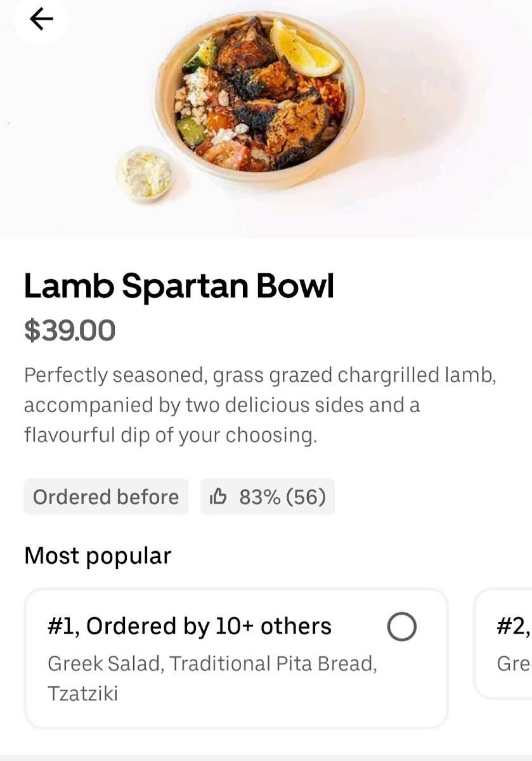
Task: Click the 83% rating percentage
Action: [x=259, y=497]
